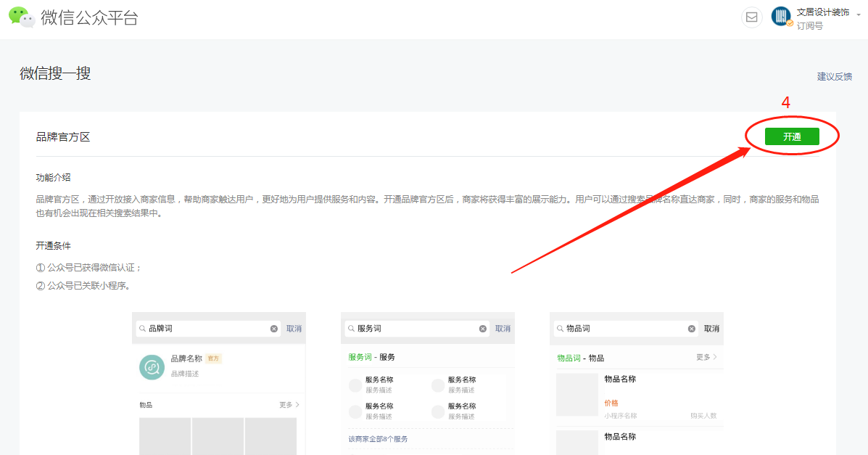Viewport: 868px width, 455px height.
Task: Open 该商家全部8个服务 link
Action: coord(378,439)
